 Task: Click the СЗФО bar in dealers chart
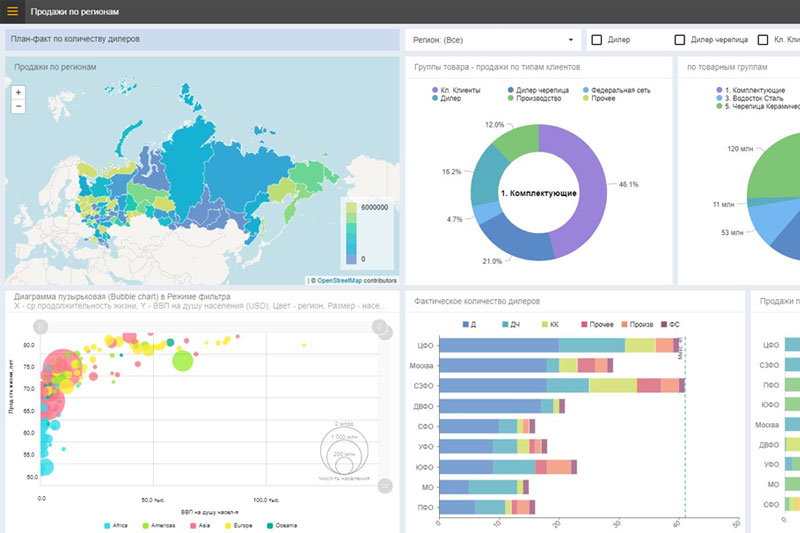point(562,386)
